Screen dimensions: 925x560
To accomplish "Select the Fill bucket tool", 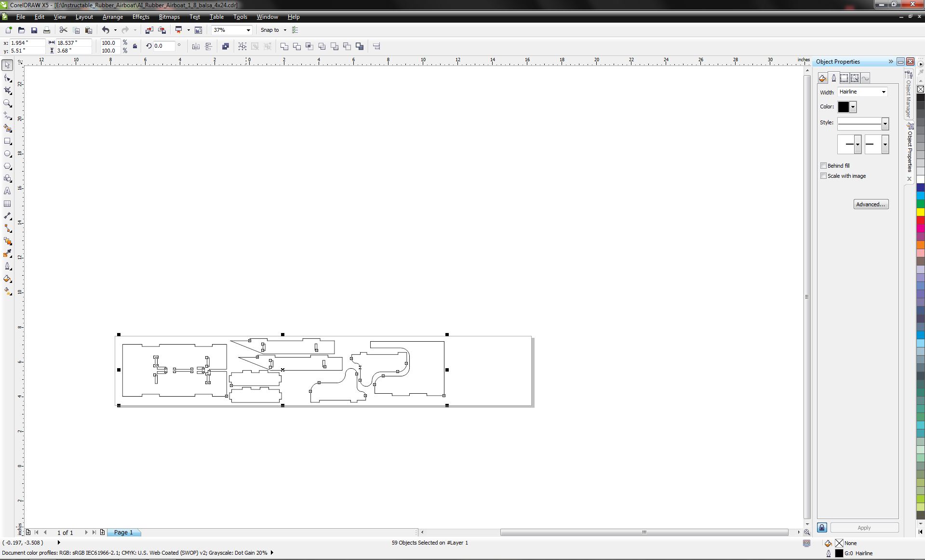I will point(8,279).
